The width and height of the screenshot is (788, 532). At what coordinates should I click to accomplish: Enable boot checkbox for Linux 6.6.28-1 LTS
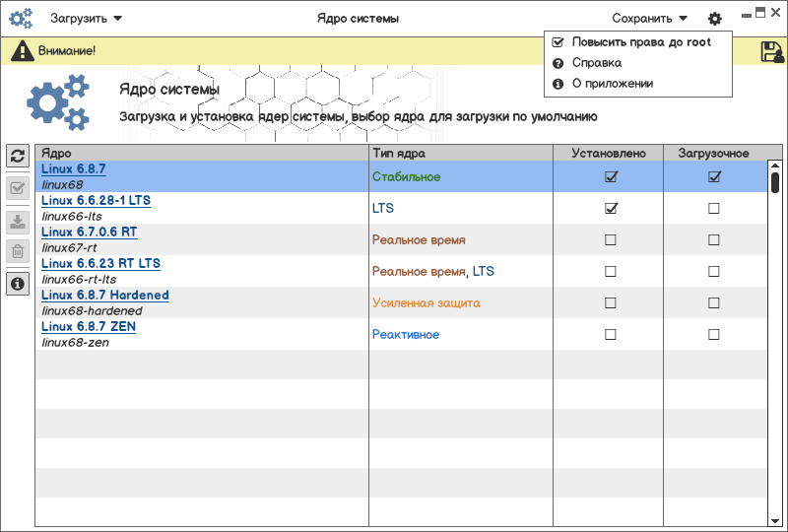point(714,208)
